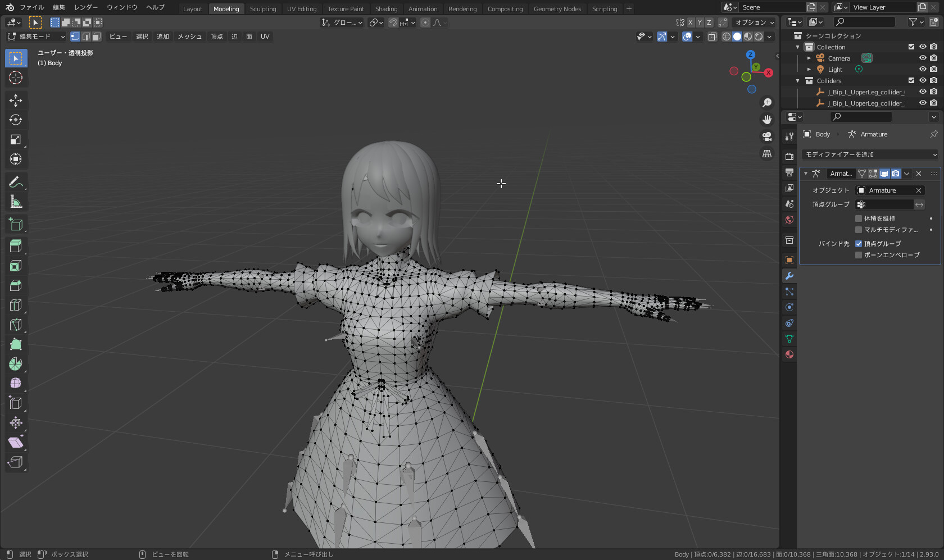Select the Bevel tool
This screenshot has width=944, height=560.
(x=16, y=285)
